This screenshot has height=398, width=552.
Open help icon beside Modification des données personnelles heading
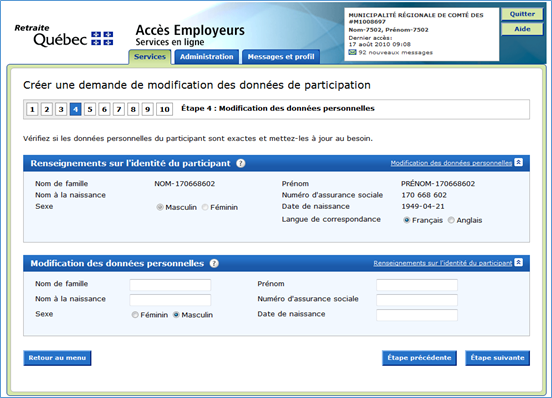click(214, 263)
